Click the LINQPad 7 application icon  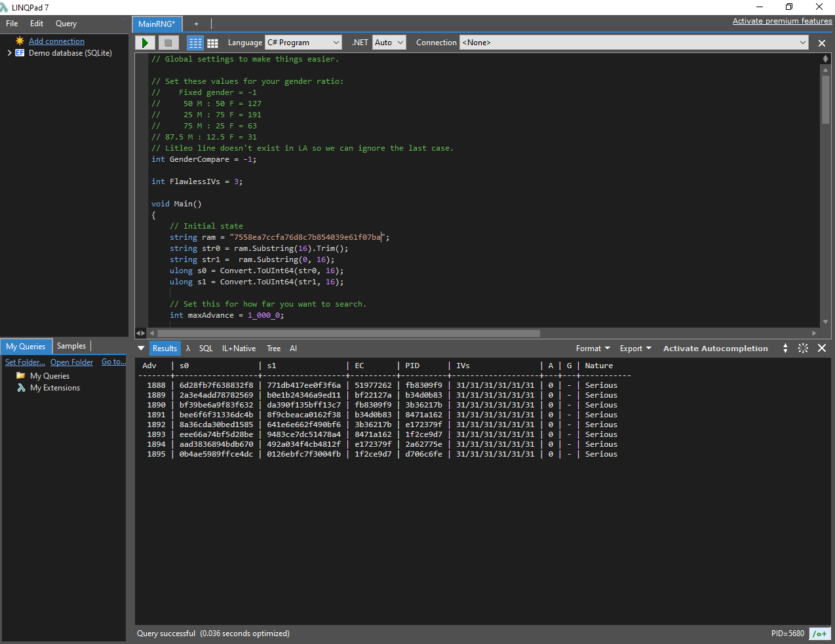click(5, 7)
